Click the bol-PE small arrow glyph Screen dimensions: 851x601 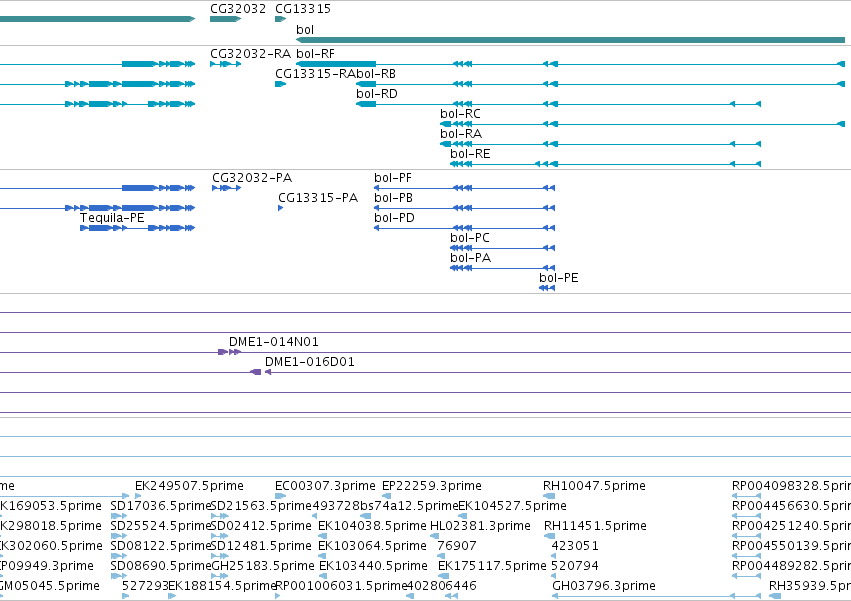point(547,288)
